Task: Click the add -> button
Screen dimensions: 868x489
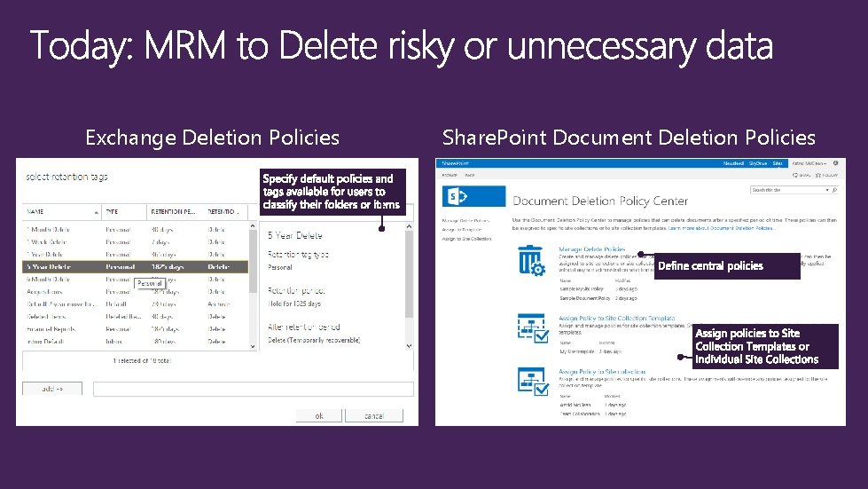Action: pyautogui.click(x=52, y=389)
